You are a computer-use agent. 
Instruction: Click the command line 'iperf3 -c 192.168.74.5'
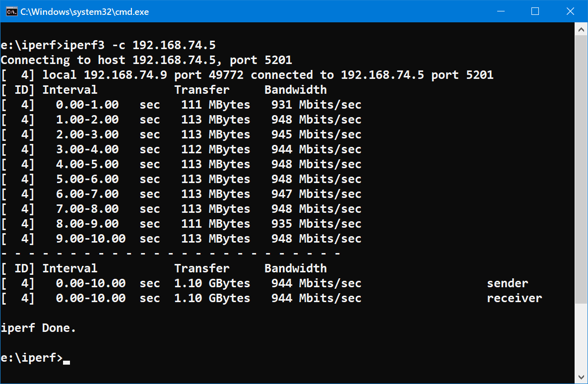(139, 45)
